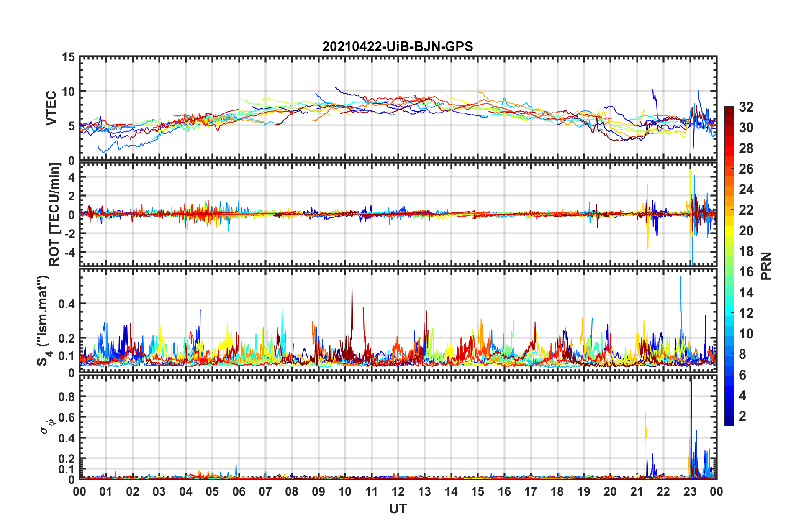Click UT axis tick label 19
Image resolution: width=796 pixels, height=532 pixels.
tap(584, 491)
